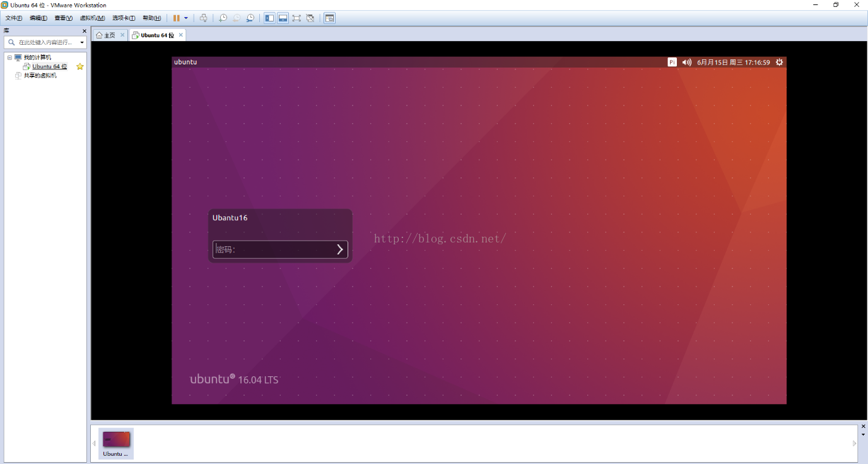Open the 编辑(E) menu

tap(38, 18)
